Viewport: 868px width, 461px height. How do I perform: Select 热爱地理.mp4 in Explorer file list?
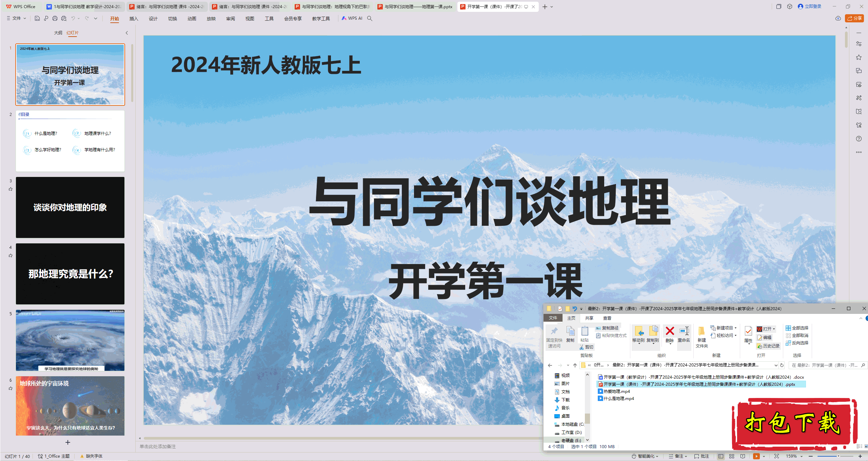(614, 392)
